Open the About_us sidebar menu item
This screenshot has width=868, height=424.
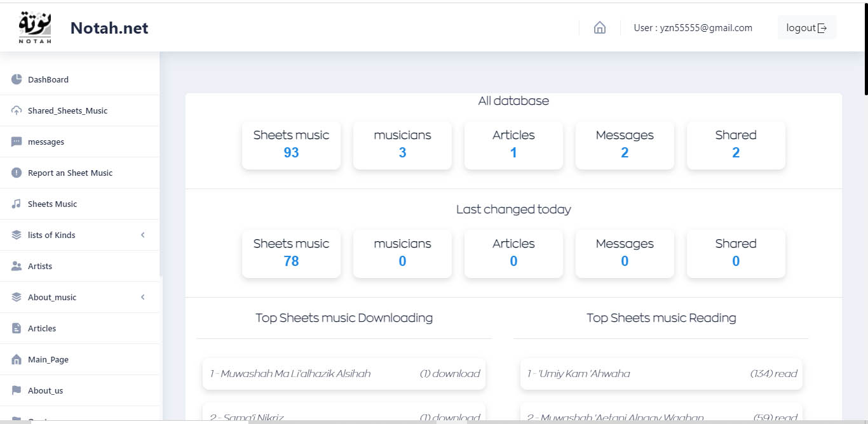[x=45, y=390]
